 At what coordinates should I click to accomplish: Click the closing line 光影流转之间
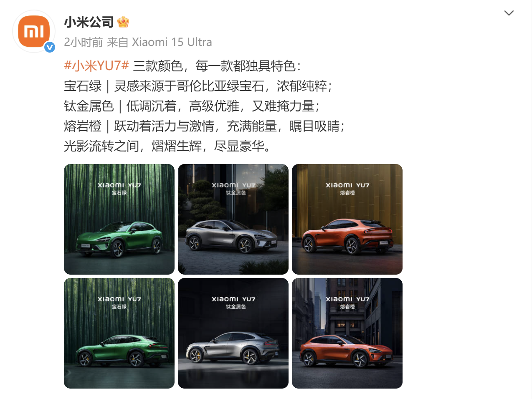(x=168, y=146)
